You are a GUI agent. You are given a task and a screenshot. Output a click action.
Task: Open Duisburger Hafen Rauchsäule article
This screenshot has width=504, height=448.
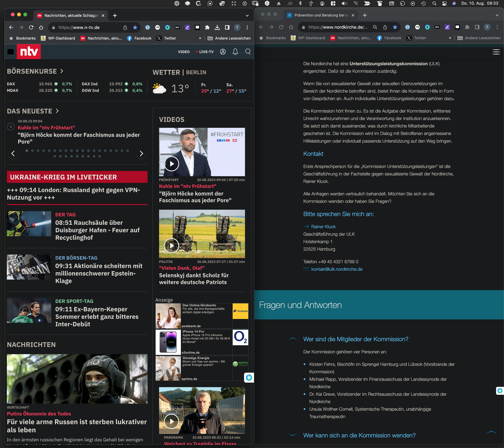pyautogui.click(x=97, y=230)
